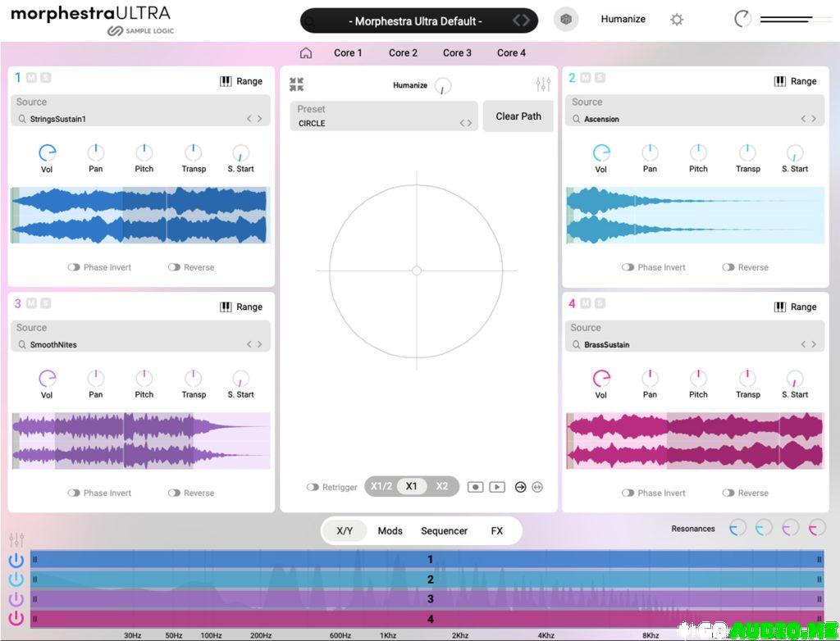Click the Home icon above Core 1 tab
Screen dimensions: 840x641
point(305,52)
